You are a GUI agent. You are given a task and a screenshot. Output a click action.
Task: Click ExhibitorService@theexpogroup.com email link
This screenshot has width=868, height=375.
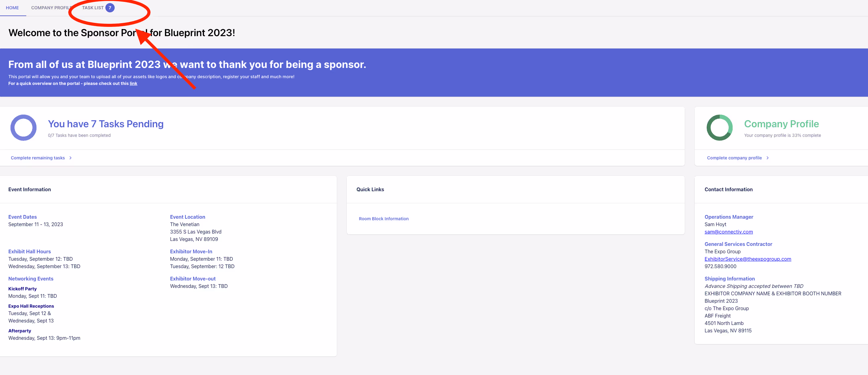coord(747,259)
